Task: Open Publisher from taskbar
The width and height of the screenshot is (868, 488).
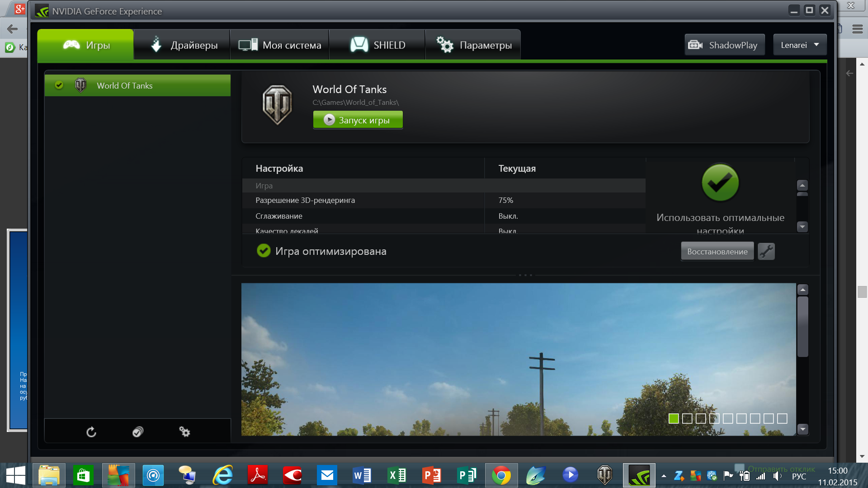Action: pos(466,475)
